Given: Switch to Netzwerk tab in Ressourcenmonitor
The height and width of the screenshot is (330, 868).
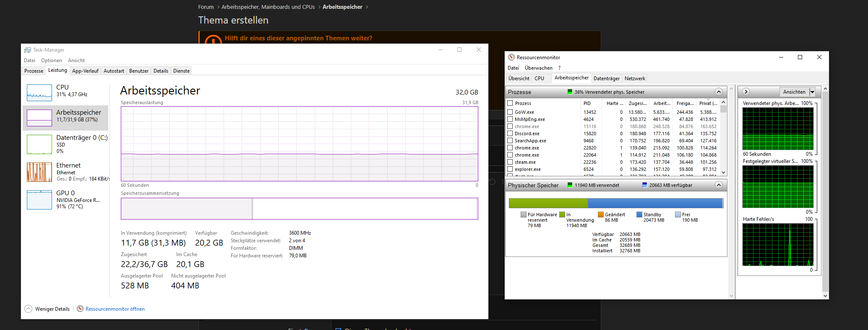Looking at the screenshot, I should (635, 79).
